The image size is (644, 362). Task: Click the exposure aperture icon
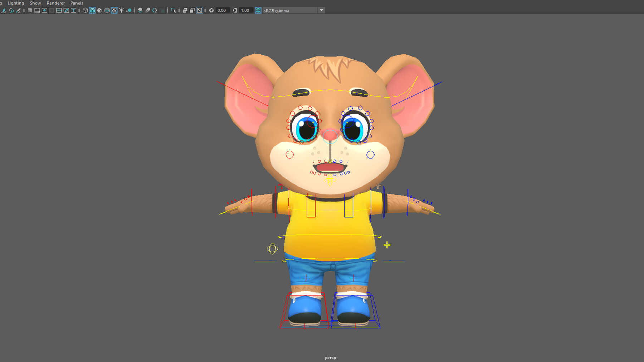(x=211, y=10)
